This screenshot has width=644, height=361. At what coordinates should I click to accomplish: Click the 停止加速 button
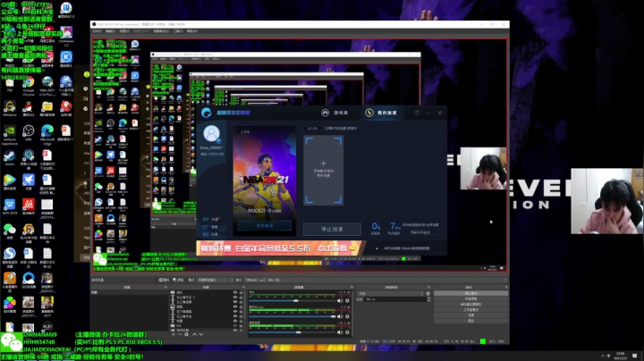click(332, 230)
